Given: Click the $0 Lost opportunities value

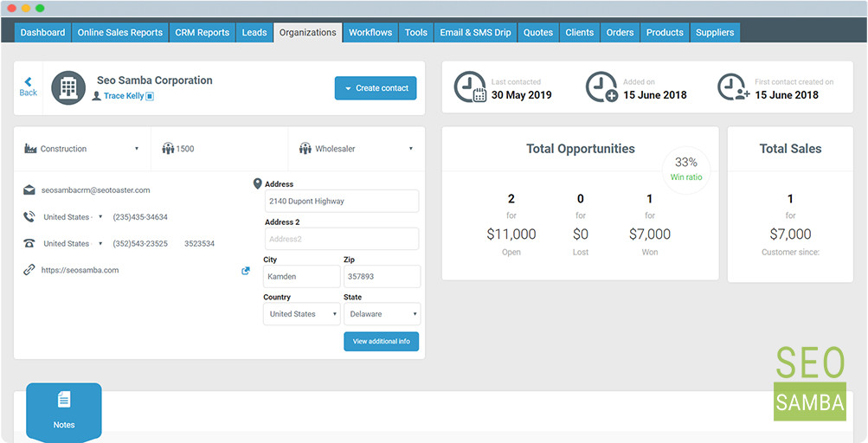Looking at the screenshot, I should point(580,234).
